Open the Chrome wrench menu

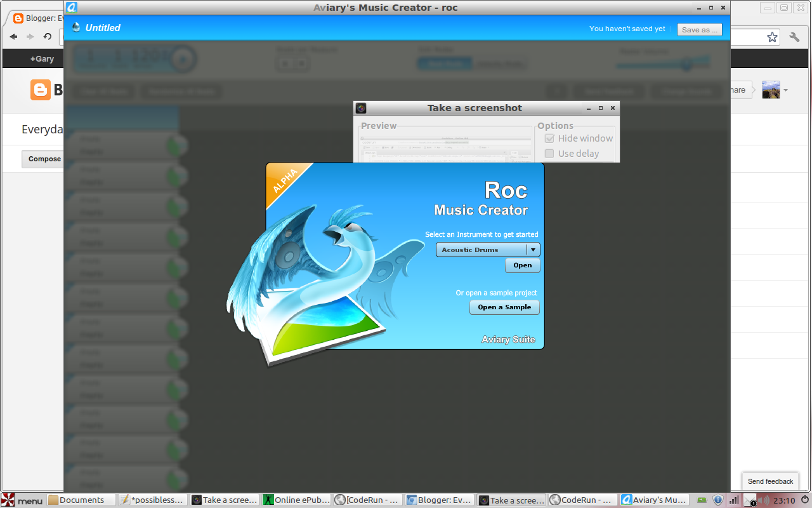[x=794, y=37]
